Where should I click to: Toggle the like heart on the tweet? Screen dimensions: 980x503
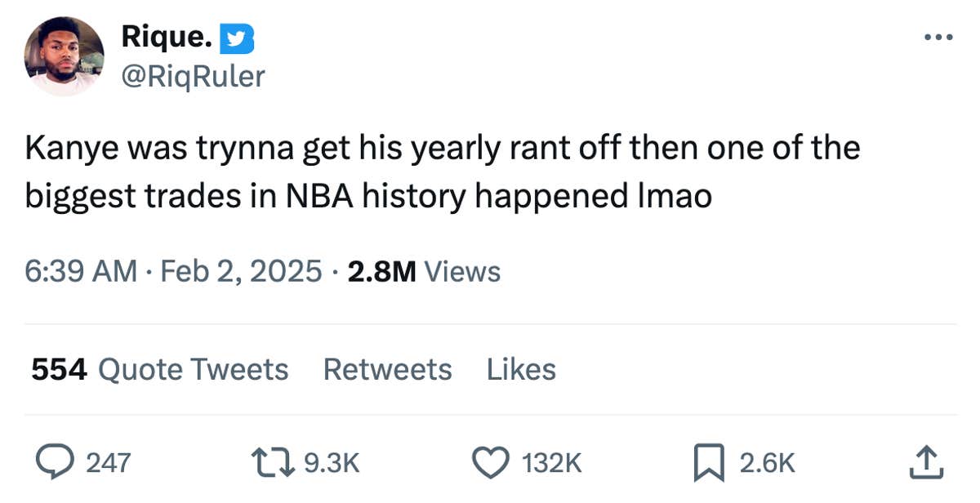tap(490, 461)
